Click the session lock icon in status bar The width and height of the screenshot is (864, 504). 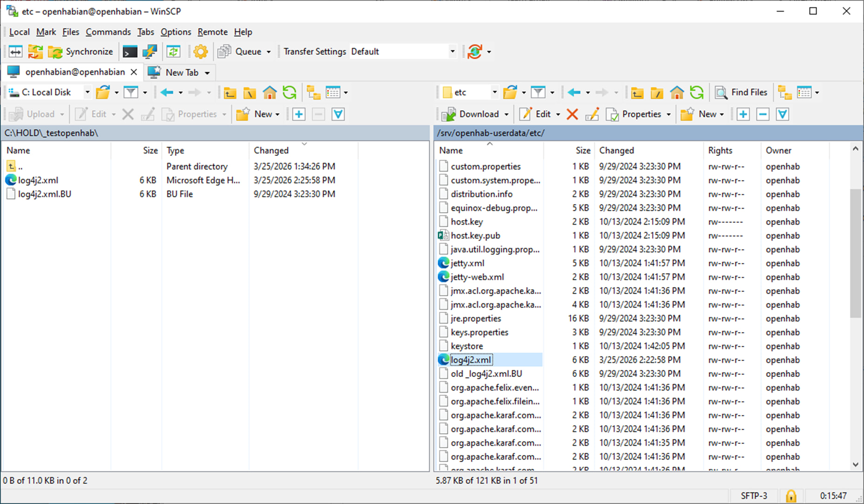(791, 496)
